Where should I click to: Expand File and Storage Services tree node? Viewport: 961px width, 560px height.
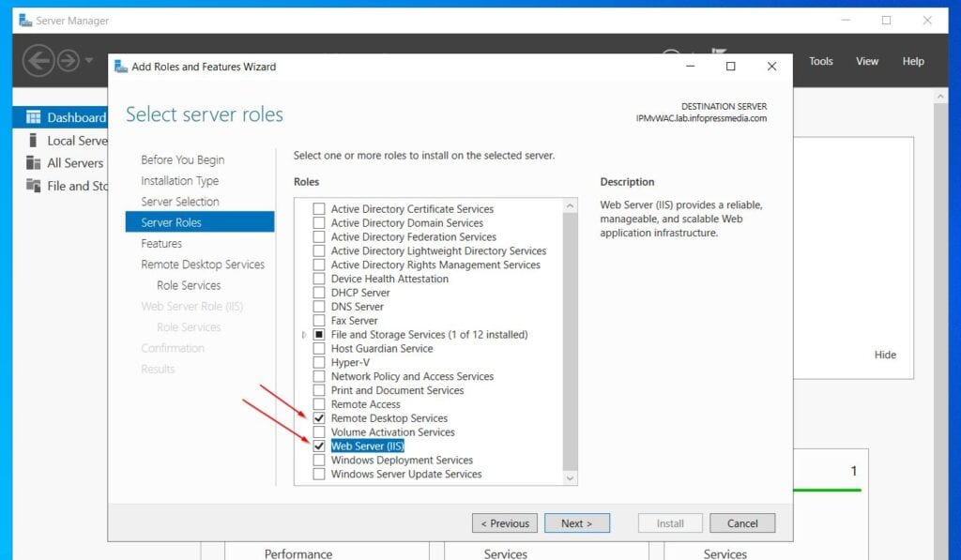click(x=304, y=335)
